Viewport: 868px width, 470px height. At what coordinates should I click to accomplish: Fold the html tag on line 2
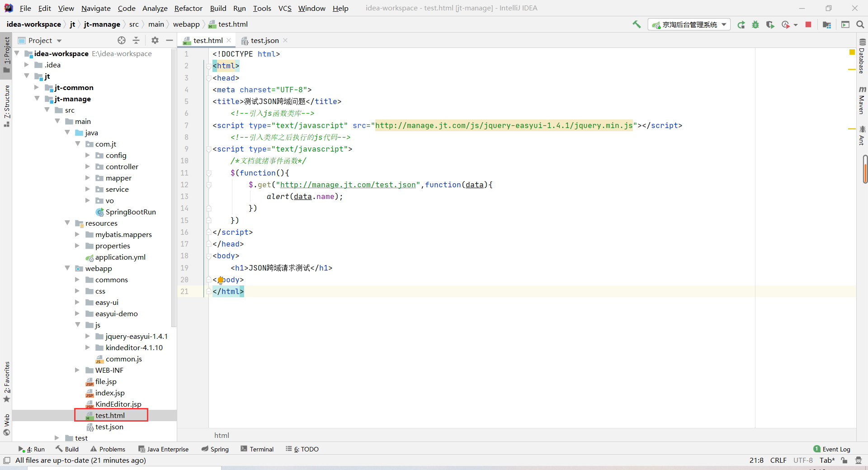[x=208, y=66]
